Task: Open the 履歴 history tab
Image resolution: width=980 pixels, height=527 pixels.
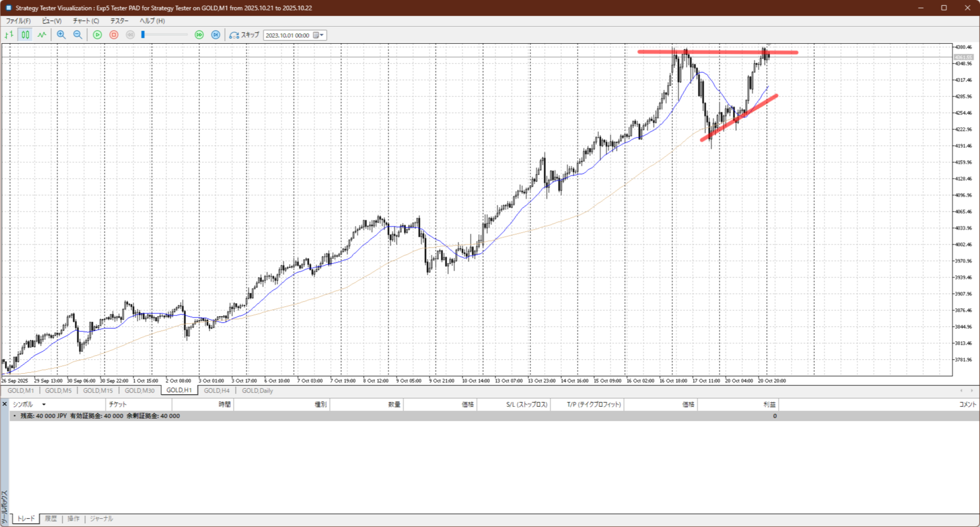Action: pos(50,519)
